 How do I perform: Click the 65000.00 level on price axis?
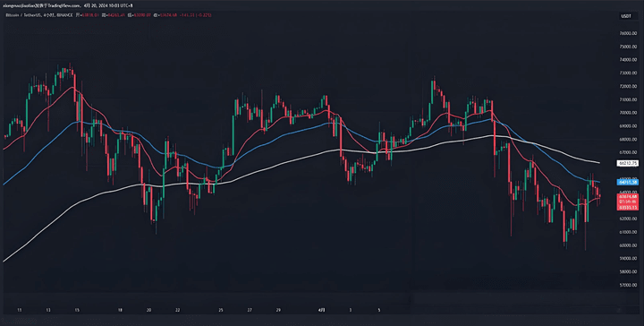629,179
